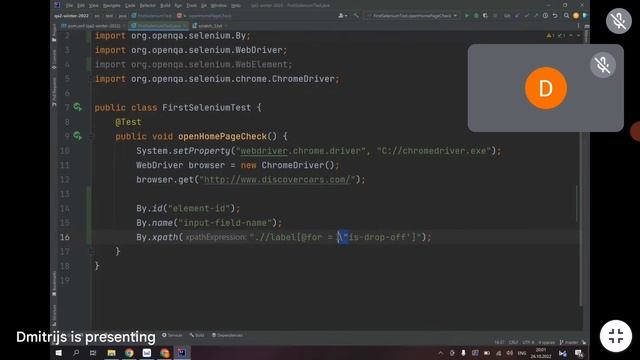Image resolution: width=640 pixels, height=360 pixels.
Task: Select the FirstSeleniumTest.java editor tab
Action: (x=159, y=26)
